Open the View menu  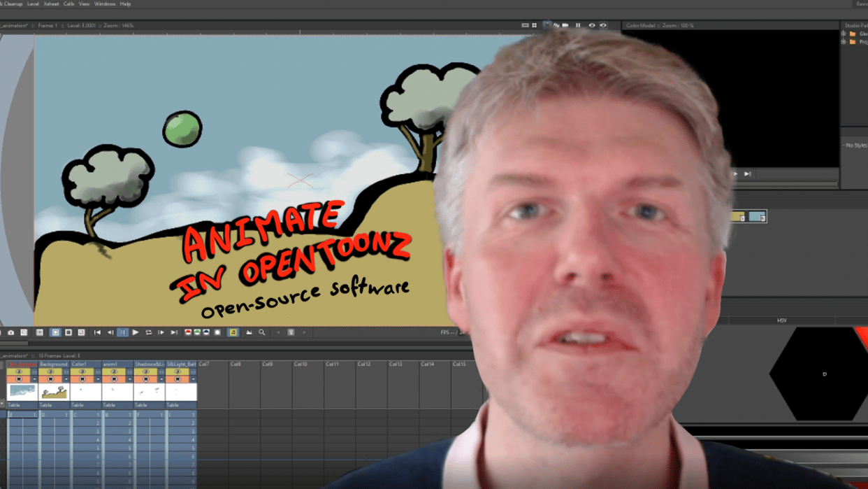[84, 3]
